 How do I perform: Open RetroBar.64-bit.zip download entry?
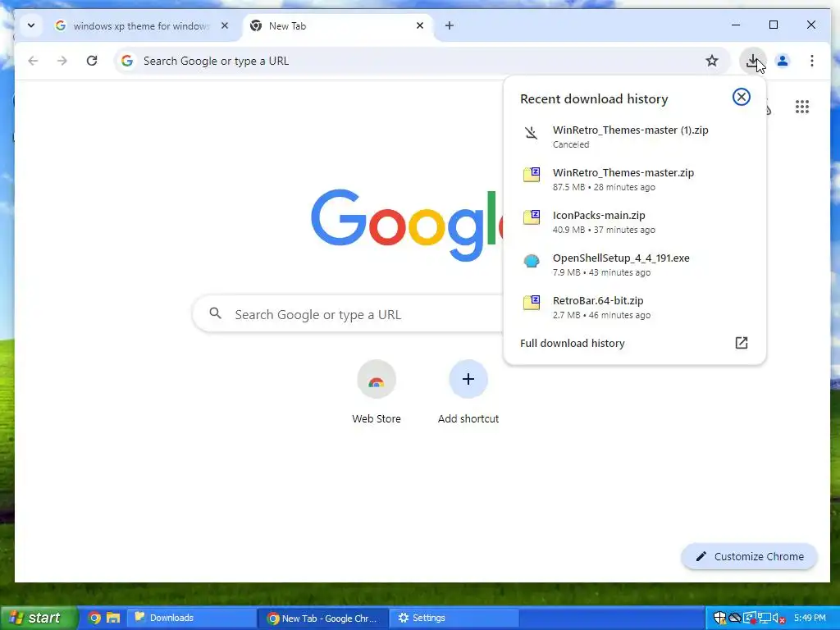click(x=635, y=308)
